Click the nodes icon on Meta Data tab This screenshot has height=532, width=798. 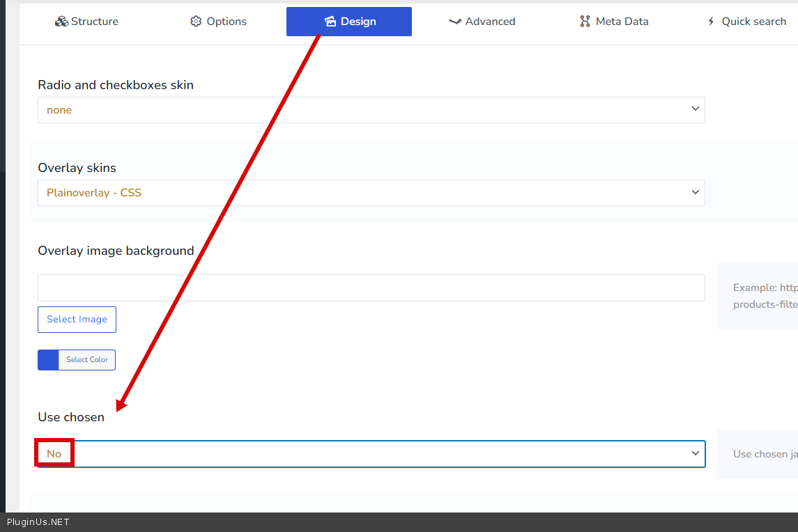585,22
